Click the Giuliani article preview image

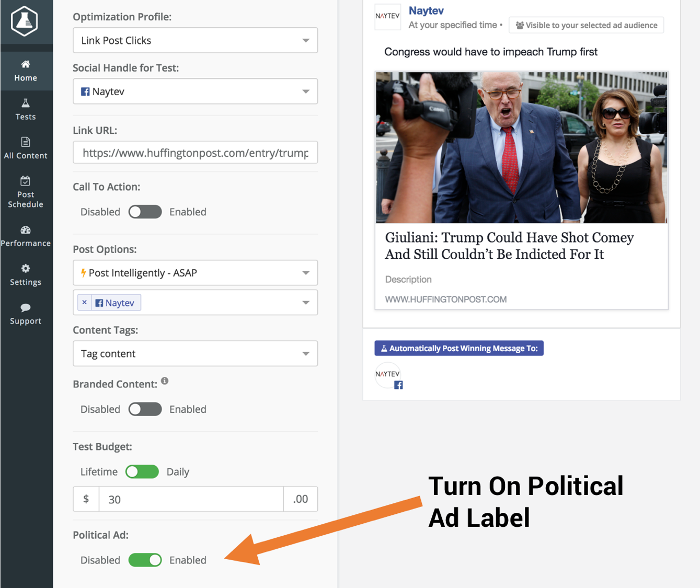tap(521, 147)
